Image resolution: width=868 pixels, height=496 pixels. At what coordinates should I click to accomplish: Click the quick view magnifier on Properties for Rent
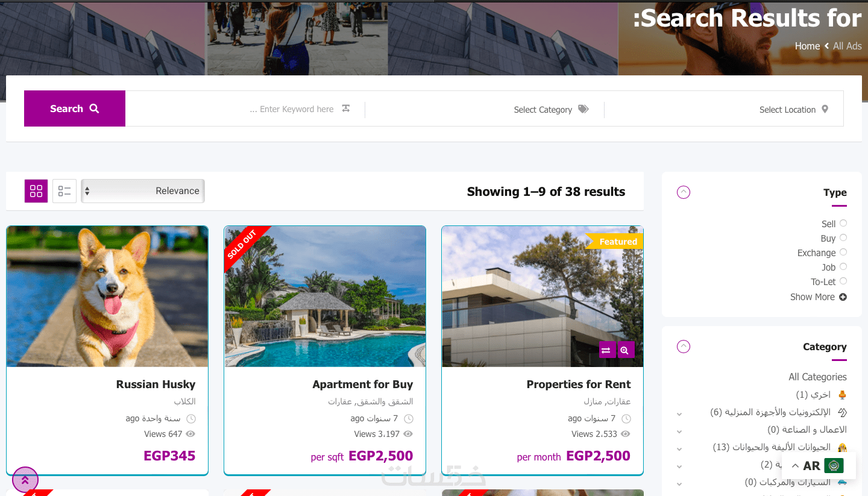coord(626,350)
